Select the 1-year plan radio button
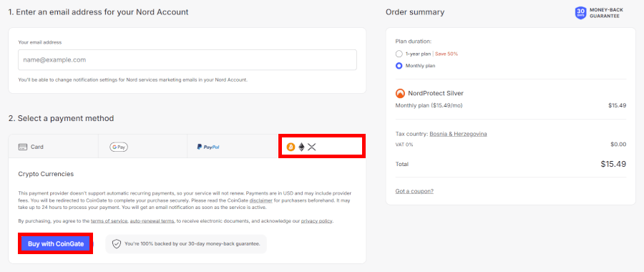Viewport: 644px width, 272px height. click(x=399, y=54)
